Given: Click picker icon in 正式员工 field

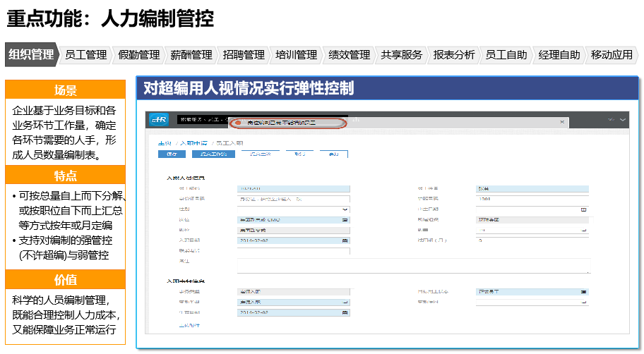Looking at the screenshot, I should click(x=583, y=292).
